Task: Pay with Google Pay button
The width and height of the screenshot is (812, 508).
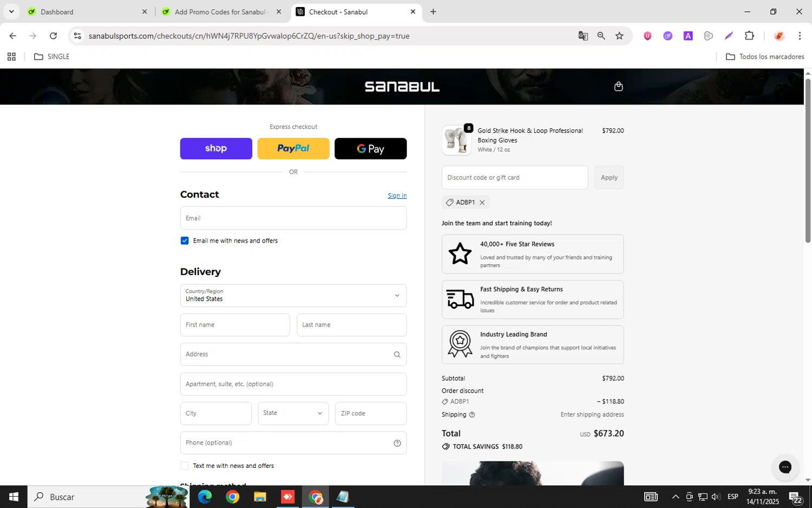Action: [x=371, y=148]
